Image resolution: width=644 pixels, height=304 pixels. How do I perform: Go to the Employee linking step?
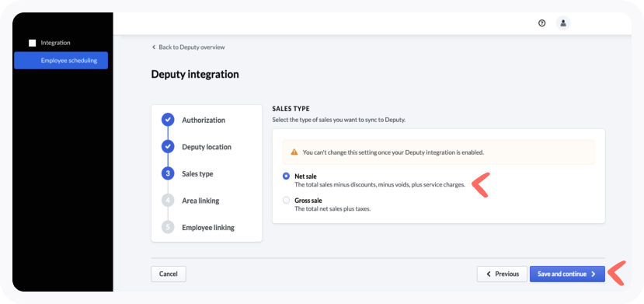pyautogui.click(x=208, y=228)
